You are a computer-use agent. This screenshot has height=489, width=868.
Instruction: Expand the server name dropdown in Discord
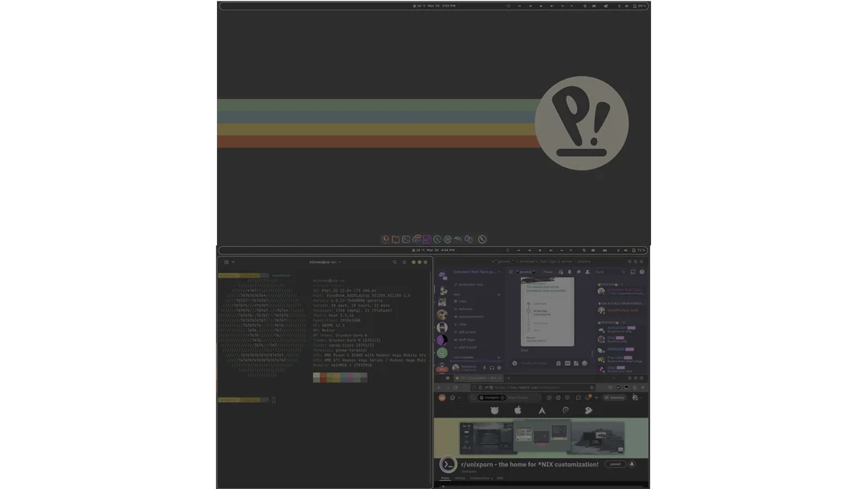click(x=498, y=272)
